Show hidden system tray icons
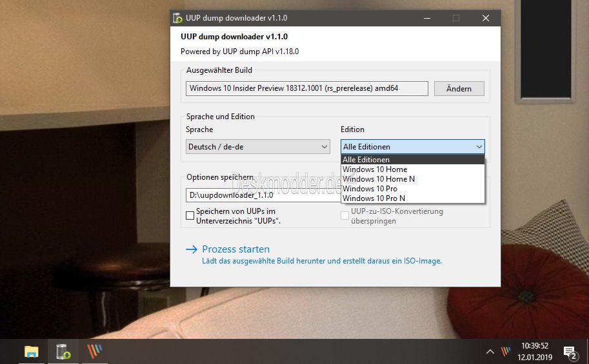 (x=490, y=352)
